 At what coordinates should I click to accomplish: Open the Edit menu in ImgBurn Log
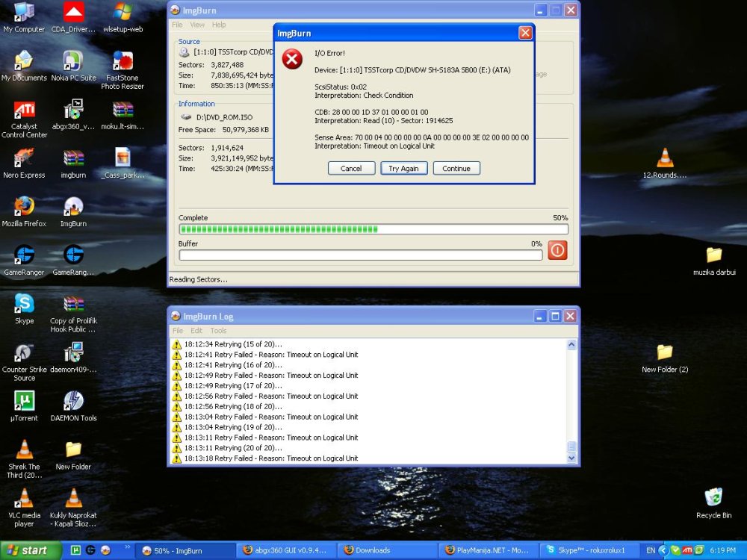click(x=196, y=331)
